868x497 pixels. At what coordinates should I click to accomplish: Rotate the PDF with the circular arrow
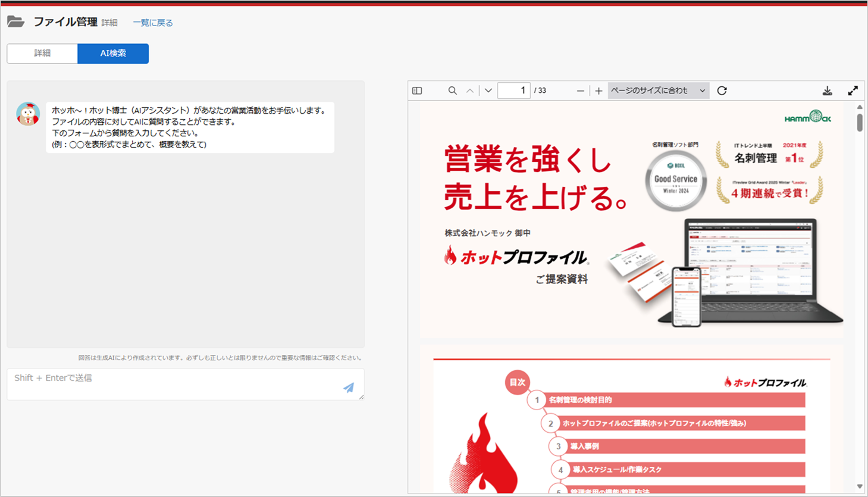(x=722, y=90)
